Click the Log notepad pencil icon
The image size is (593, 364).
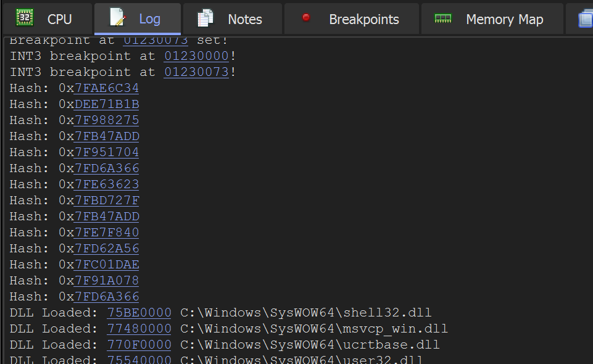click(x=118, y=17)
